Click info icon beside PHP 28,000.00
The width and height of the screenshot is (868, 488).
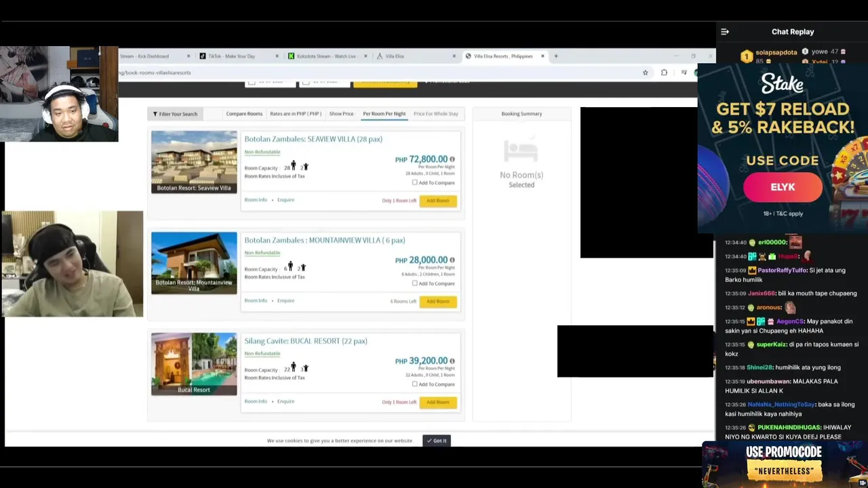pyautogui.click(x=452, y=260)
